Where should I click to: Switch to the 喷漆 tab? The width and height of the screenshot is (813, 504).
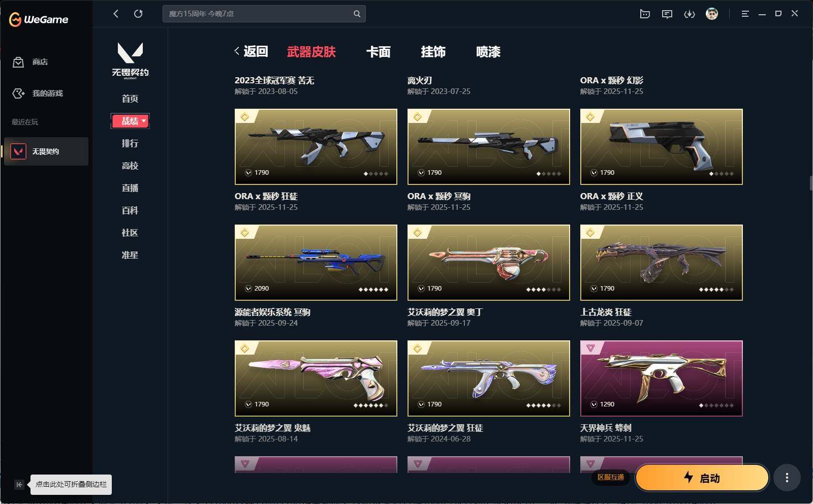488,52
